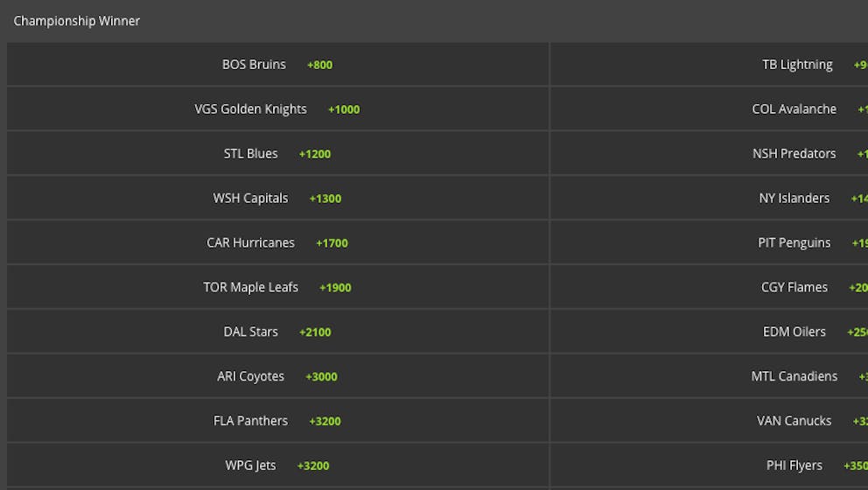Viewport: 868px width, 490px height.
Task: Select CAR Hurricanes +1700 wager
Action: [x=277, y=243]
